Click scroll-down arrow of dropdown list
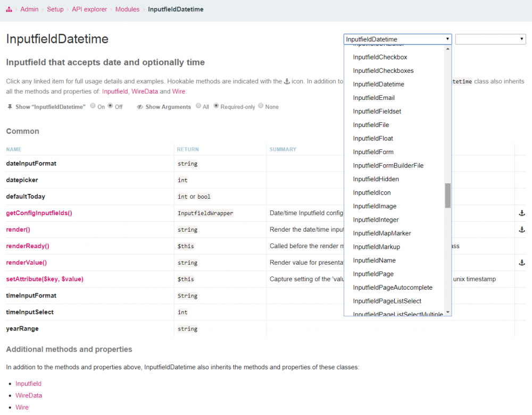Viewport: 532px width, 415px height. click(x=447, y=312)
